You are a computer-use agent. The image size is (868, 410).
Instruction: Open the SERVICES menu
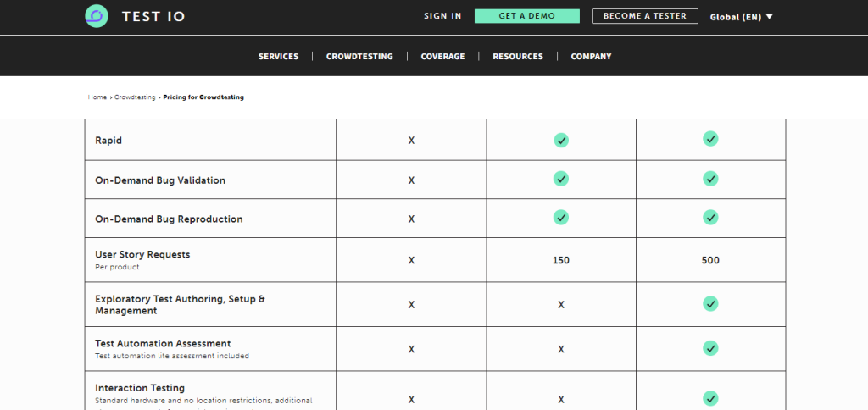(278, 57)
